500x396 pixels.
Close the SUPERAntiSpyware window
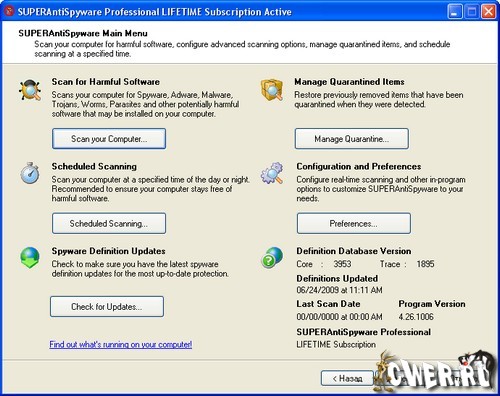click(489, 12)
